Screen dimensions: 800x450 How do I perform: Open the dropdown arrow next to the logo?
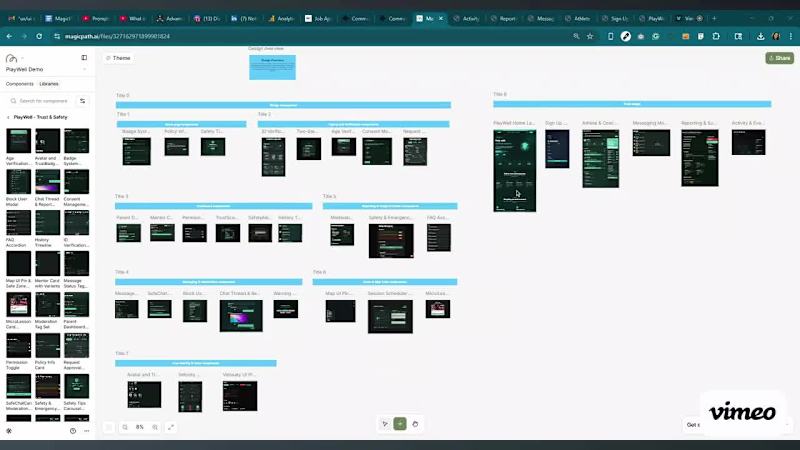22,58
